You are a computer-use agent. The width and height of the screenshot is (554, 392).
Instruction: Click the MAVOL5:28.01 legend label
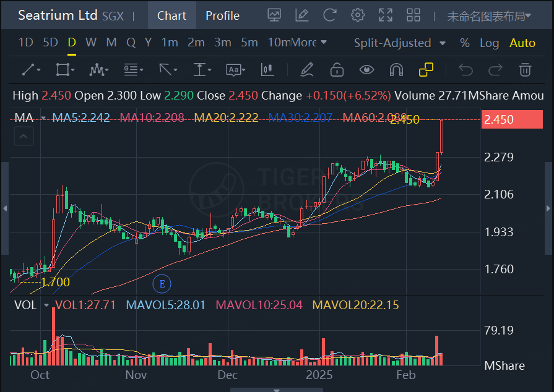(x=166, y=305)
